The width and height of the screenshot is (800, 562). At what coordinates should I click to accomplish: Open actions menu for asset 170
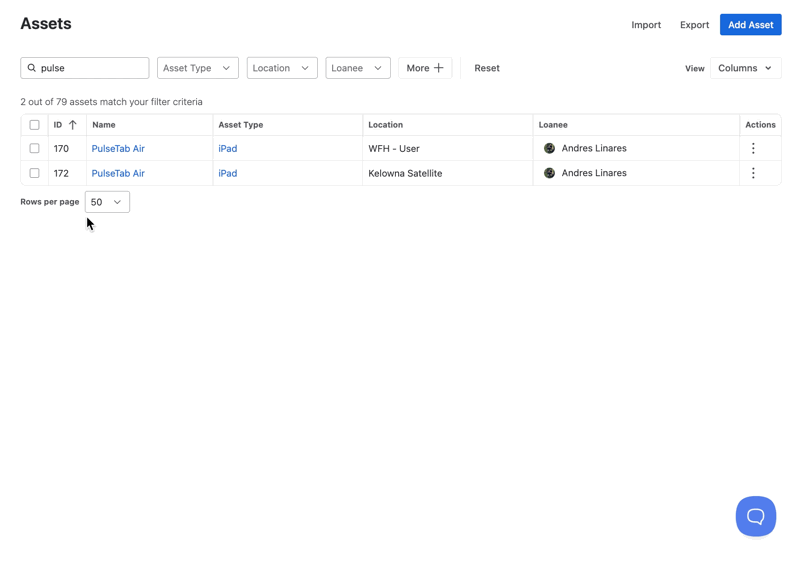[x=753, y=148]
